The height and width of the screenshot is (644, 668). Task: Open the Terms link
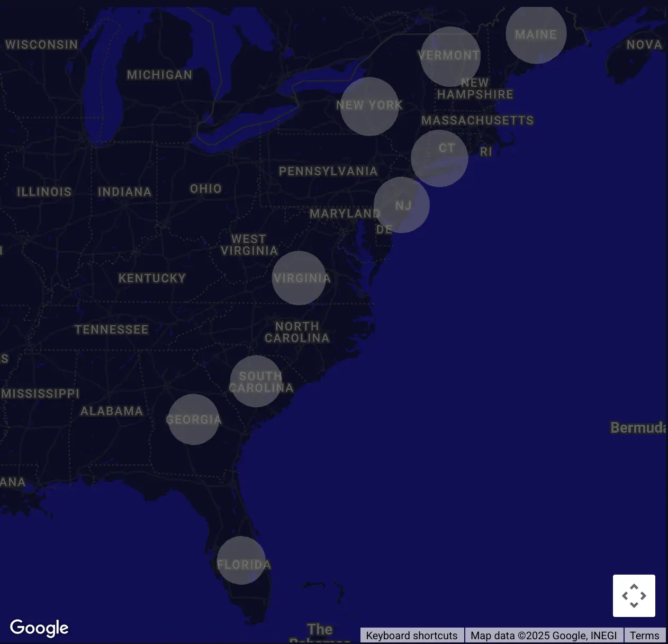[644, 636]
